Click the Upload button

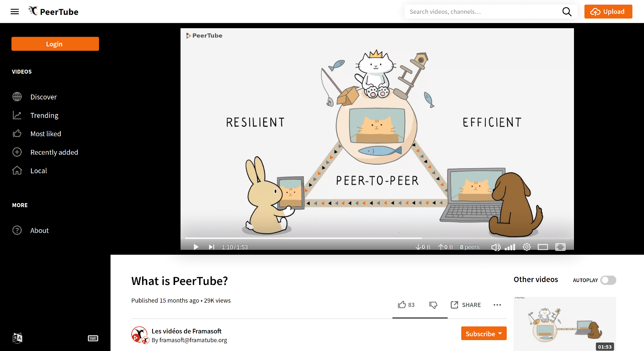(x=608, y=12)
